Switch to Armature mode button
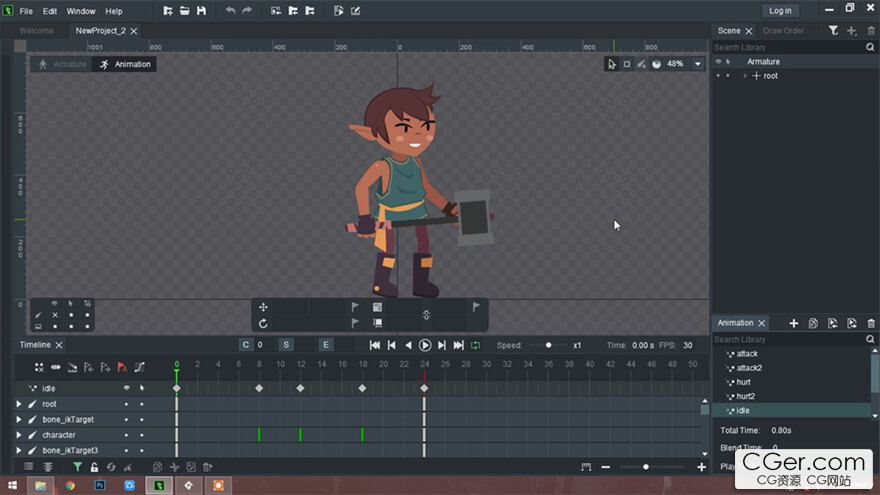This screenshot has height=495, width=880. 62,65
